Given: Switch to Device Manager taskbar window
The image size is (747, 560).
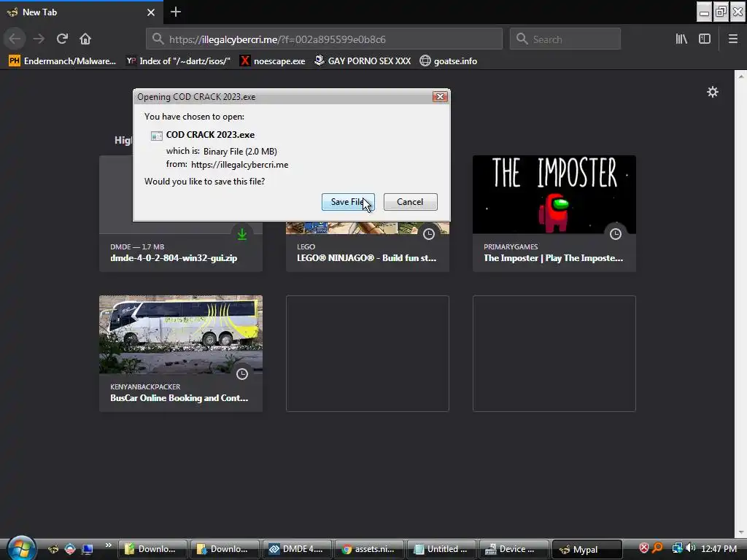Looking at the screenshot, I should pyautogui.click(x=514, y=549).
